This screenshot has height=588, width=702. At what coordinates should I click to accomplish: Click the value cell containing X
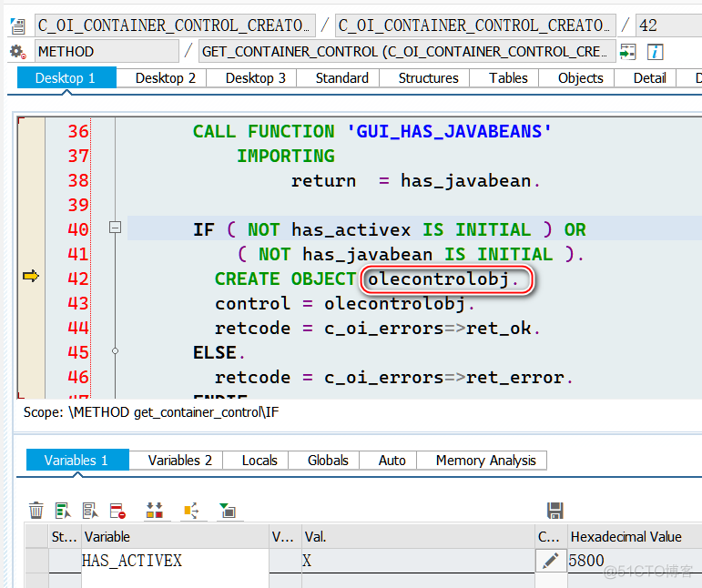click(x=418, y=561)
